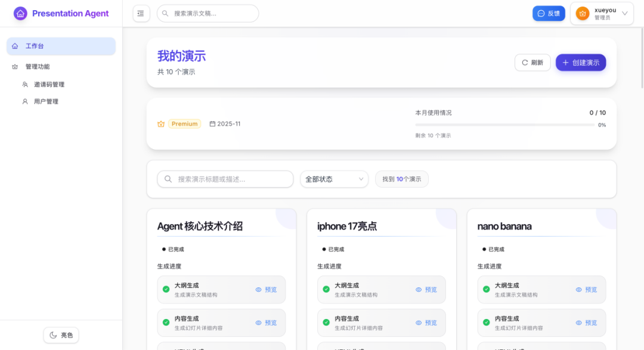Click green check for nano banana 大纲生成
Image resolution: width=644 pixels, height=350 pixels.
[x=487, y=290]
